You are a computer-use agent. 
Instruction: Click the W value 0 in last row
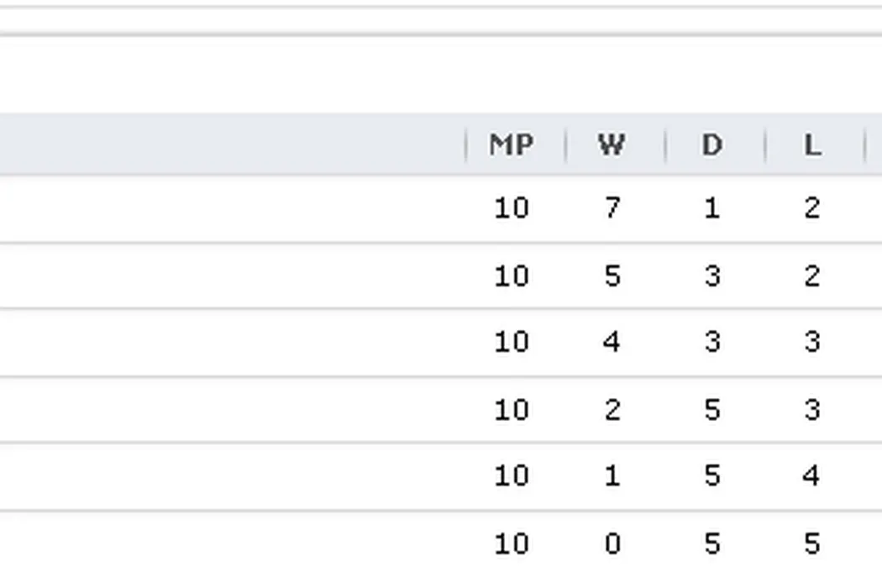(612, 544)
